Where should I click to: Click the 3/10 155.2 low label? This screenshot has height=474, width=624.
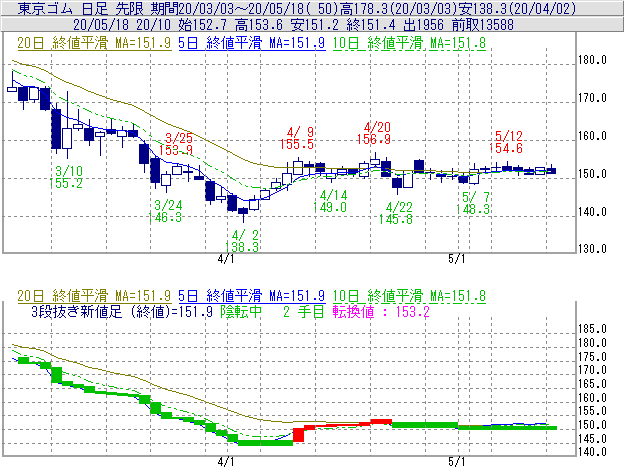[x=66, y=177]
